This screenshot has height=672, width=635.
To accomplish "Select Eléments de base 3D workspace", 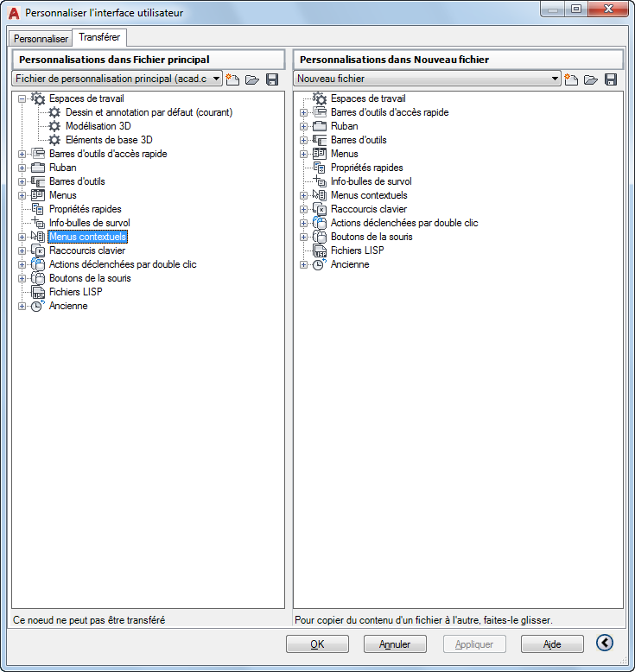I will pos(109,140).
